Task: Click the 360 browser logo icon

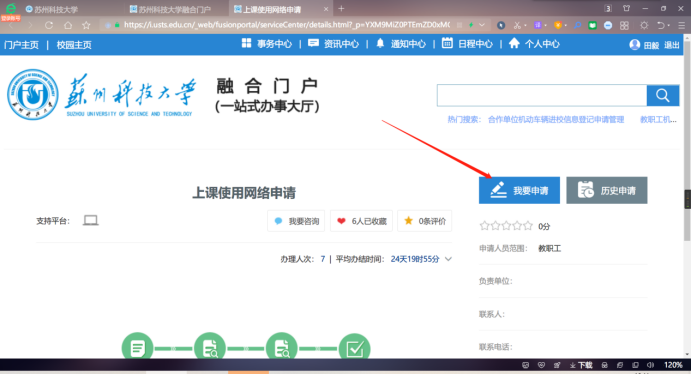Action: (11, 8)
